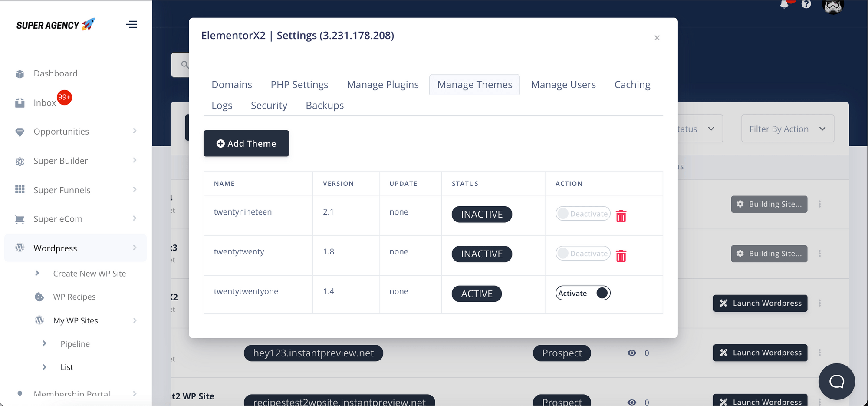Open the kebab menu beside the topmost Launch Wordpress button
Image resolution: width=868 pixels, height=406 pixels.
click(x=819, y=303)
